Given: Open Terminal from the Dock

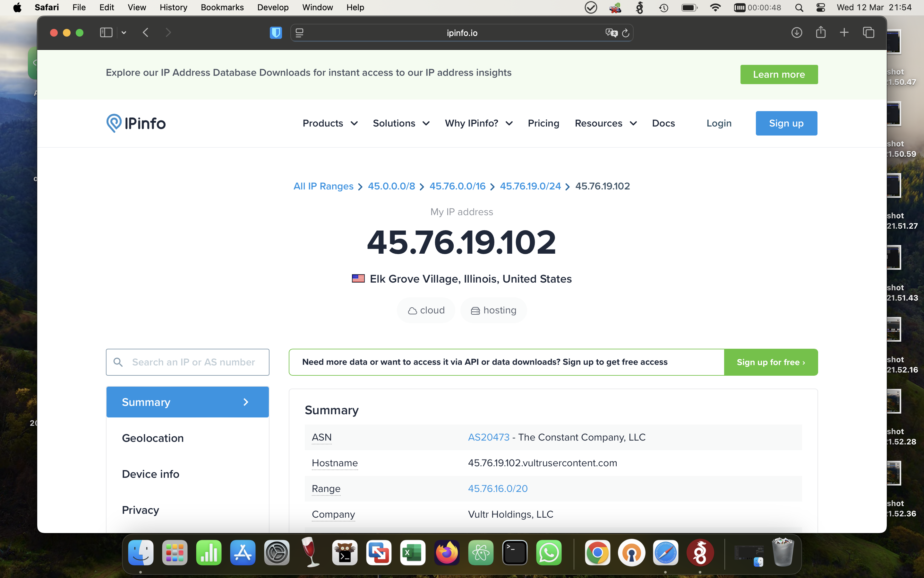Looking at the screenshot, I should click(x=515, y=553).
